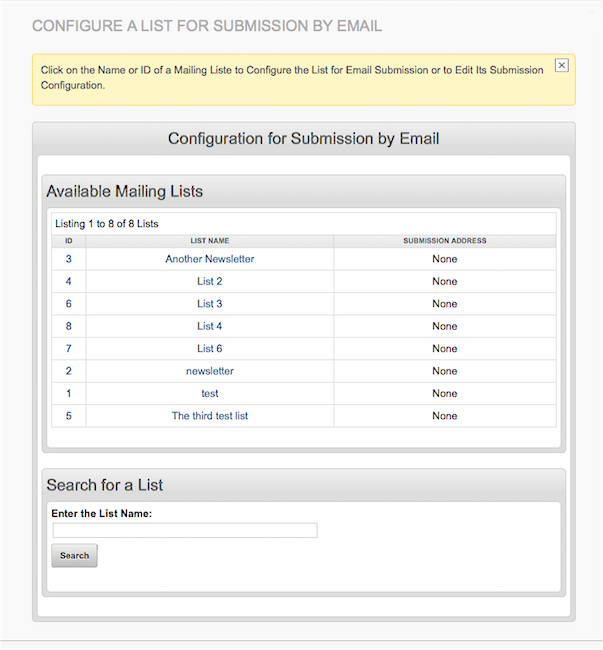
Task: Click list ID 3 link
Action: 69,259
